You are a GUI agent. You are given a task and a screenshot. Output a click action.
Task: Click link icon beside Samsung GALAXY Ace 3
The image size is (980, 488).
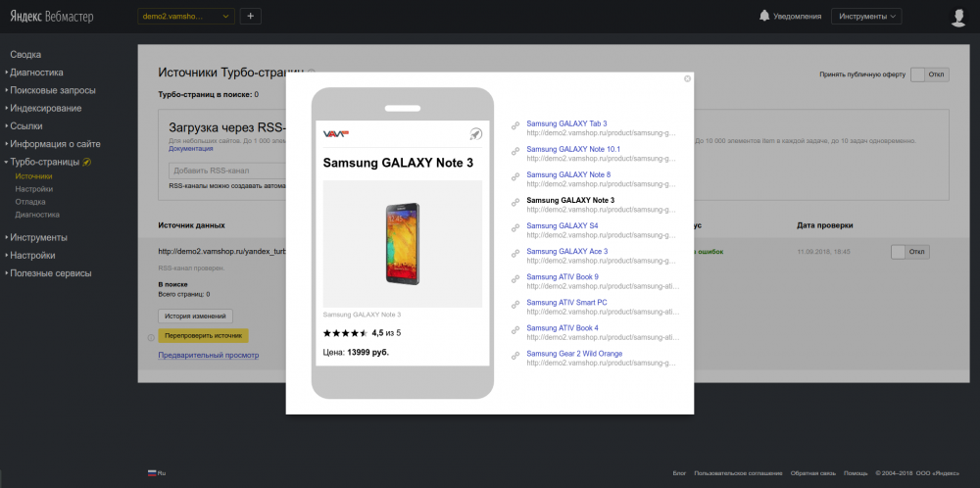pyautogui.click(x=515, y=254)
